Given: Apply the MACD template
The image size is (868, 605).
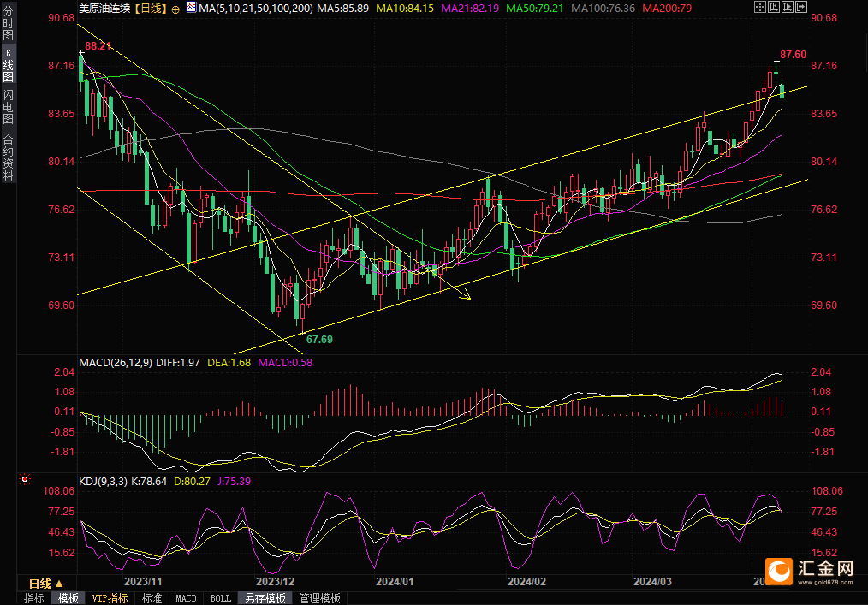Looking at the screenshot, I should click(186, 598).
